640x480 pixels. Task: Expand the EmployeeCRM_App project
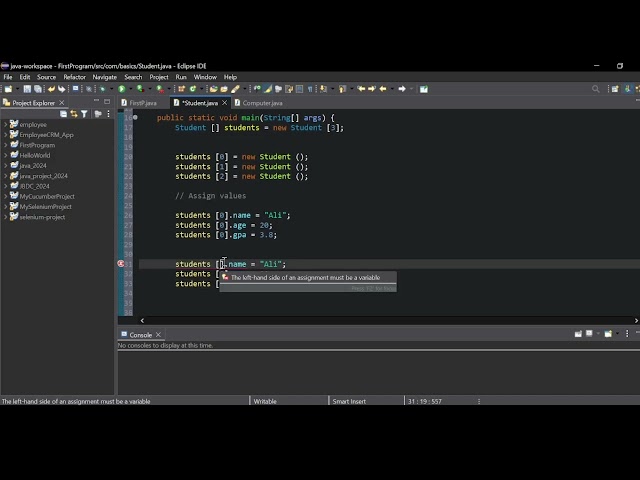[x=5, y=135]
